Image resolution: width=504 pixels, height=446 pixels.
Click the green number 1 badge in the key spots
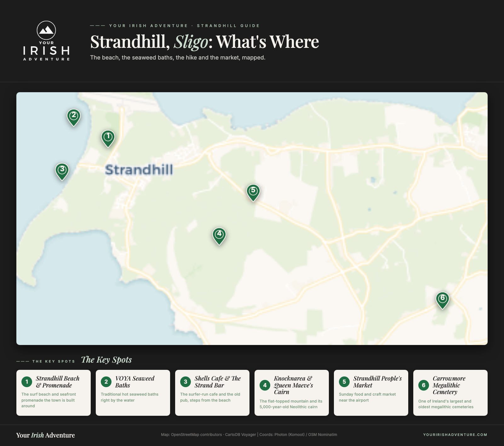[27, 382]
